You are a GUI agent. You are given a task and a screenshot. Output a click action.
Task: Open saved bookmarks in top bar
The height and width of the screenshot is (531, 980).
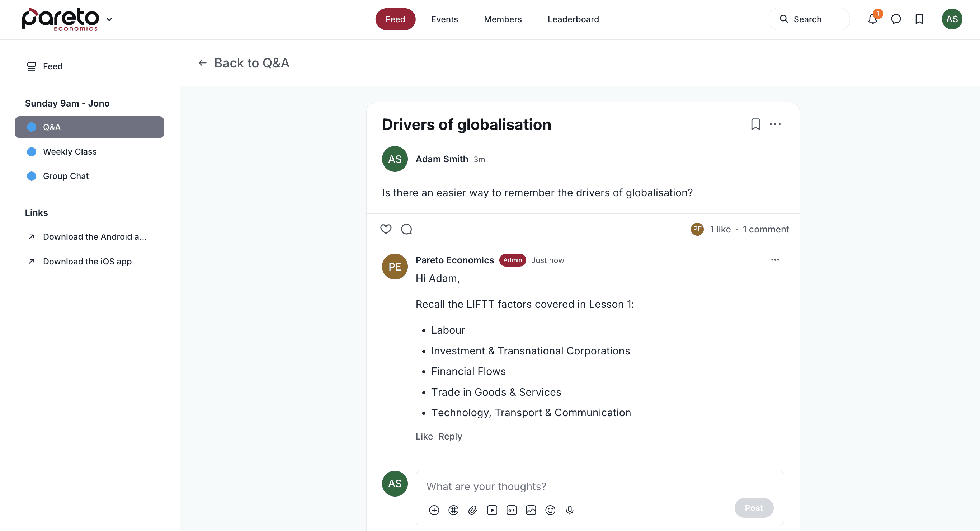point(919,19)
